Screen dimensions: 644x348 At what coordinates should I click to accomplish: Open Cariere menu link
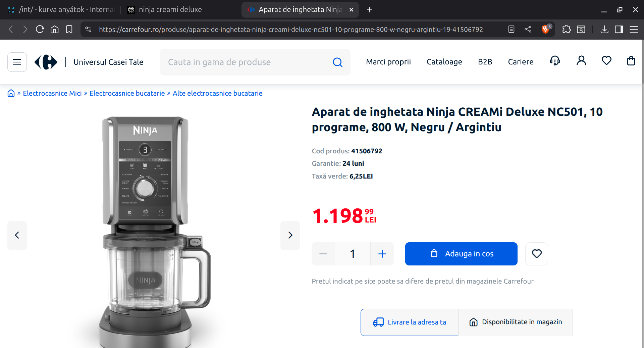pyautogui.click(x=521, y=62)
